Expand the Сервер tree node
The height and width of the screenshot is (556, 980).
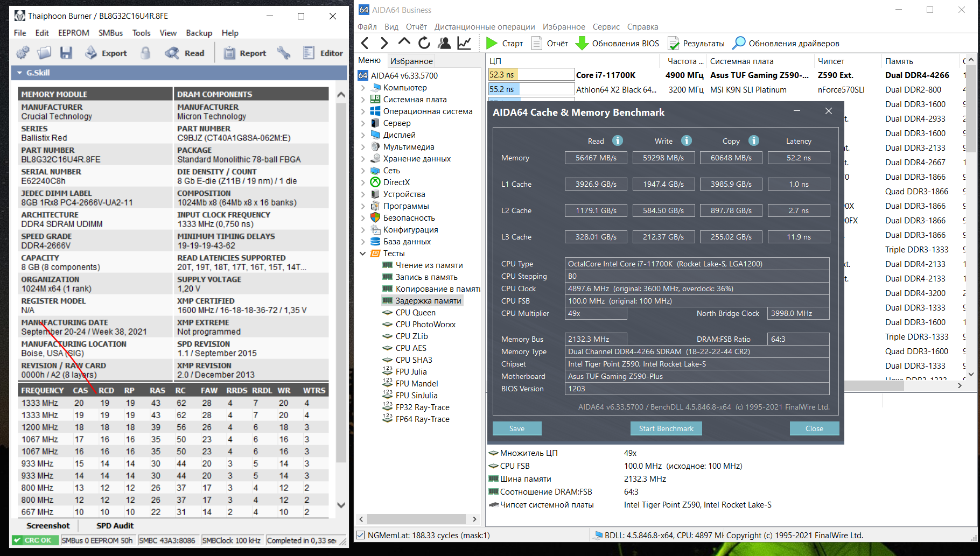point(363,123)
